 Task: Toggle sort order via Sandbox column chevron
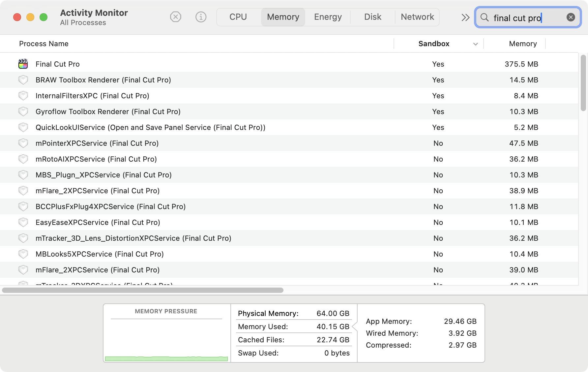click(x=475, y=44)
